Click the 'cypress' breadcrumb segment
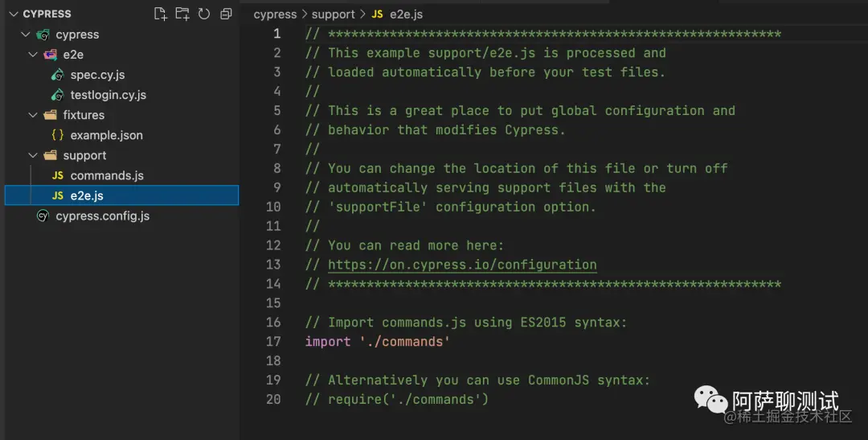 tap(275, 14)
